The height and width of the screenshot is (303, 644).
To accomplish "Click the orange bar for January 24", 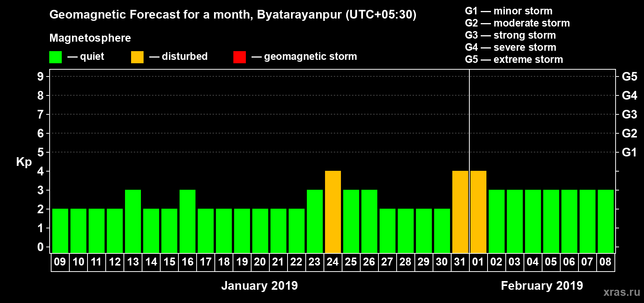I will point(333,212).
